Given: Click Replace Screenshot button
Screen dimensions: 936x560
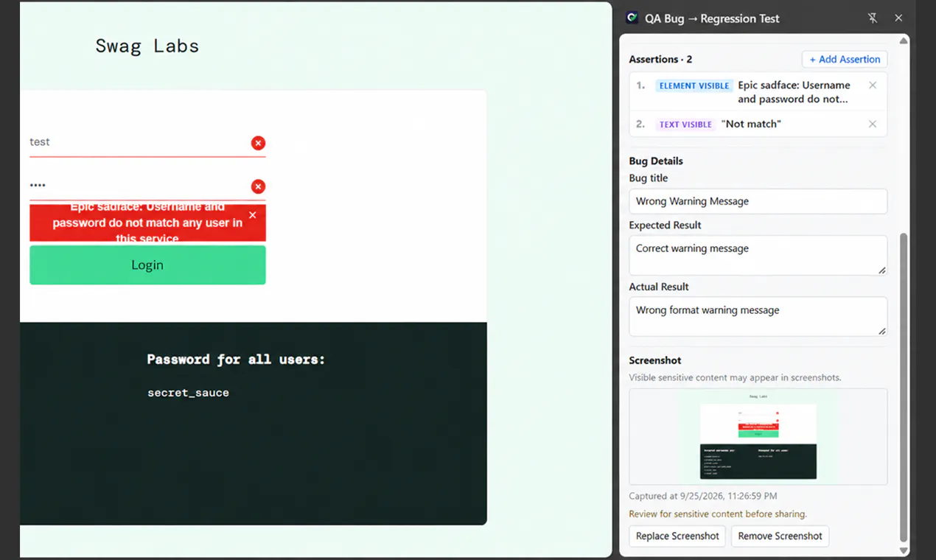Looking at the screenshot, I should click(x=677, y=536).
